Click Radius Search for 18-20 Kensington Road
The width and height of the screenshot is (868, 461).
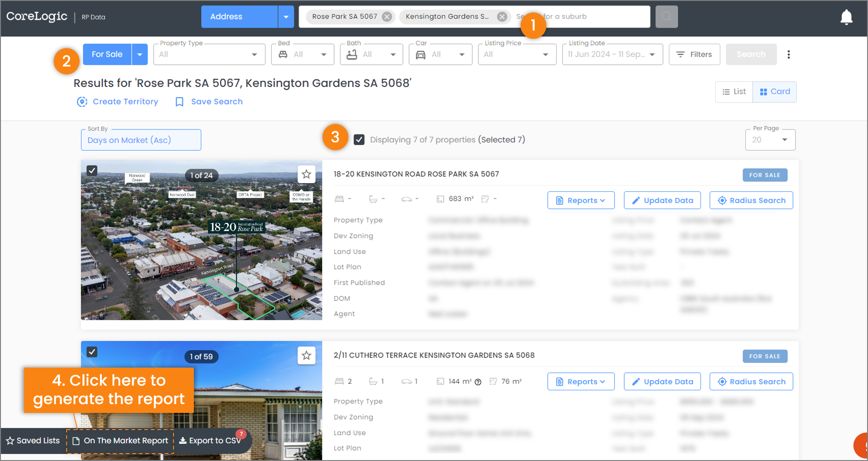751,200
